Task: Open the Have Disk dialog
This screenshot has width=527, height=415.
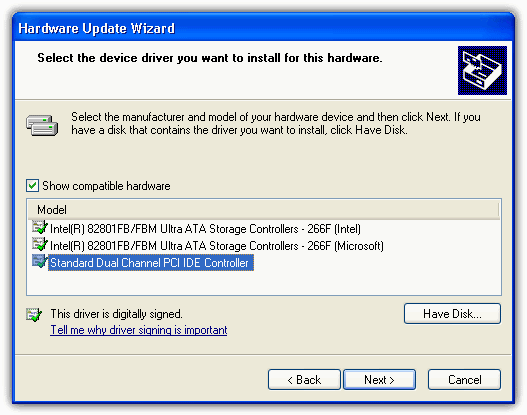Action: pos(452,314)
